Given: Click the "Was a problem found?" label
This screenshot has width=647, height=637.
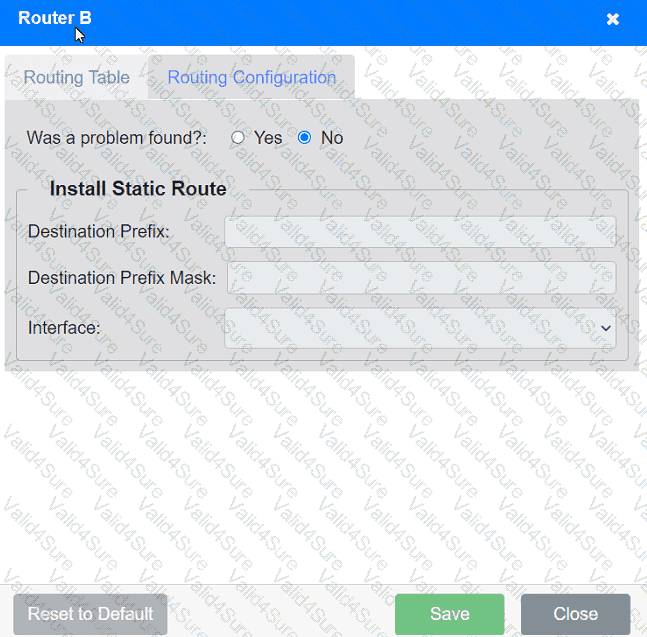Looking at the screenshot, I should click(116, 138).
